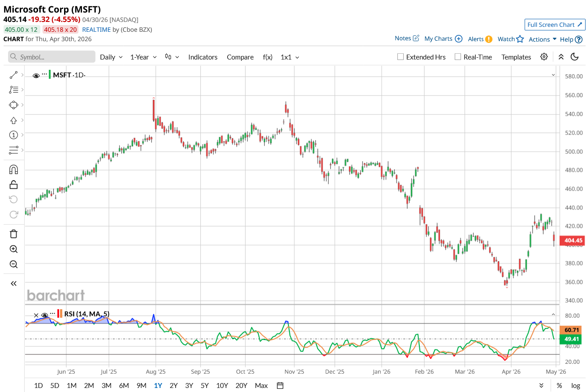Screen dimensions: 586x392
Task: Toggle MSFT series visibility eye icon
Action: pos(36,76)
